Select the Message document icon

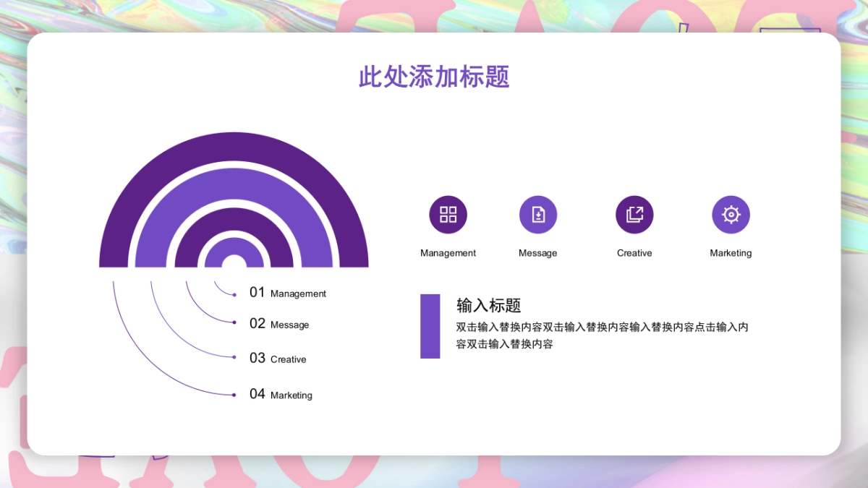(x=538, y=214)
